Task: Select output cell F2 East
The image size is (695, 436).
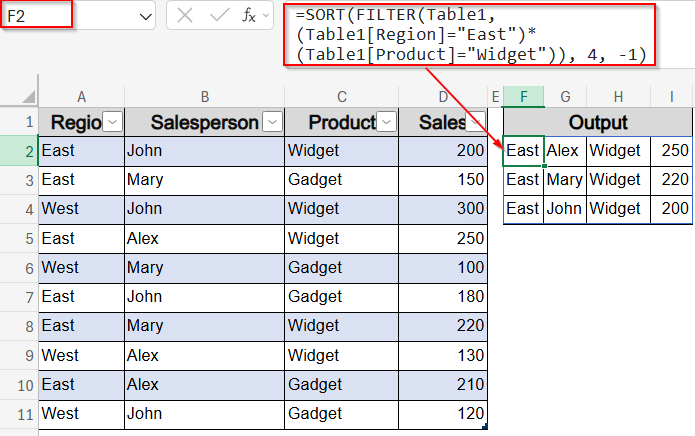Action: point(523,151)
